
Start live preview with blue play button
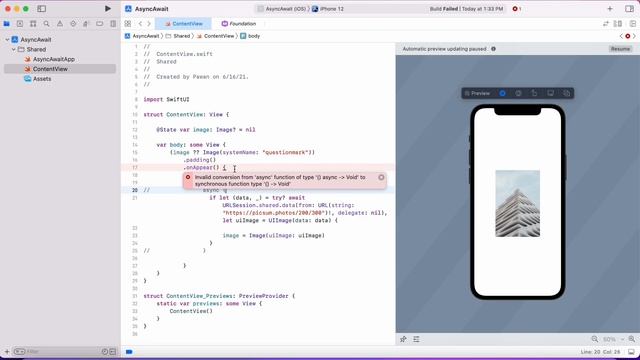click(x=502, y=93)
